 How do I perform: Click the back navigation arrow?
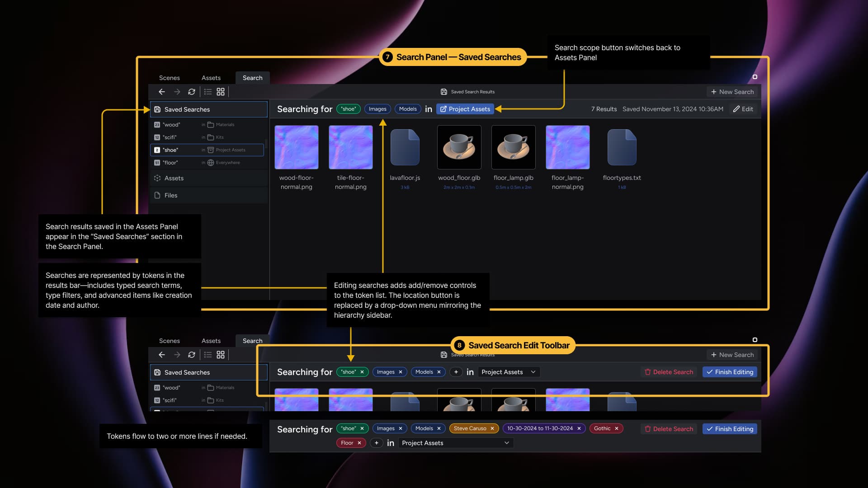pyautogui.click(x=162, y=92)
